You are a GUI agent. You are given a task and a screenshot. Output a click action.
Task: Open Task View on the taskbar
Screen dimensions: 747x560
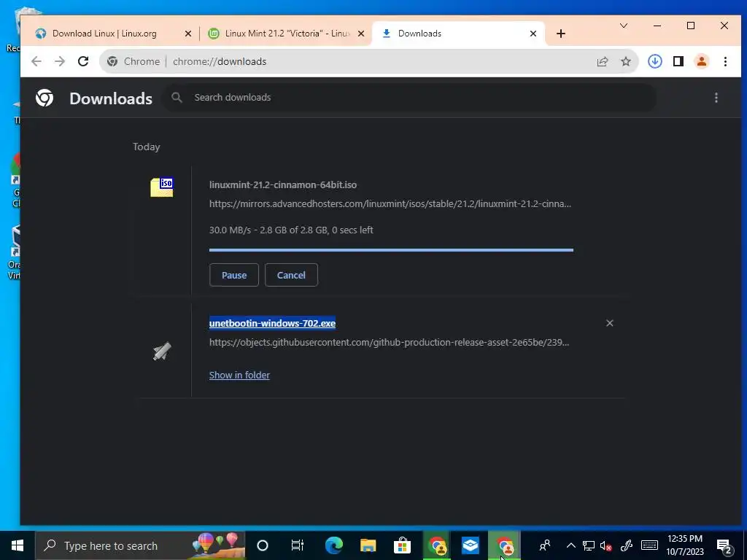(x=298, y=545)
